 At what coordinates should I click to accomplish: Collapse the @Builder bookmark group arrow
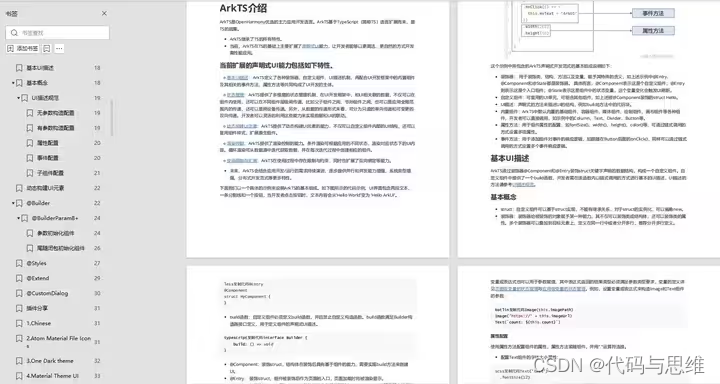(x=13, y=203)
